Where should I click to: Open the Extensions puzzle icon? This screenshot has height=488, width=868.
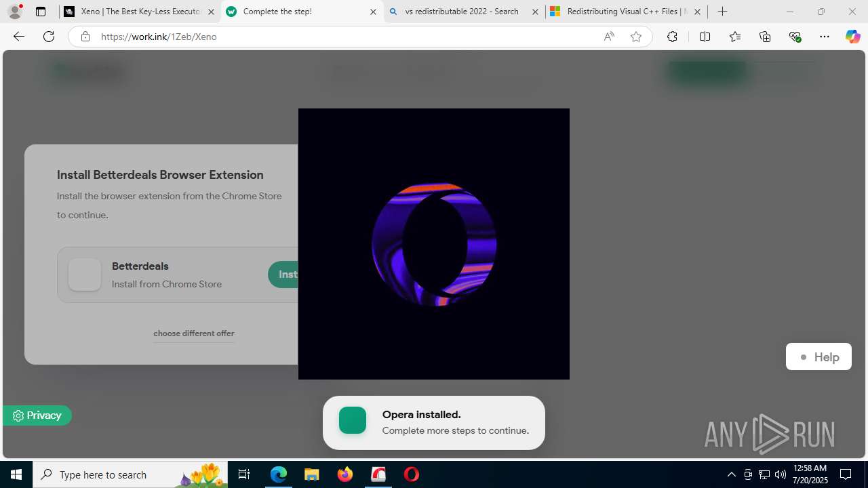click(x=672, y=37)
